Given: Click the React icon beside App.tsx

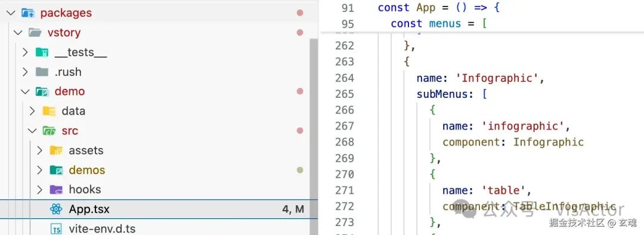Looking at the screenshot, I should click(x=56, y=209).
